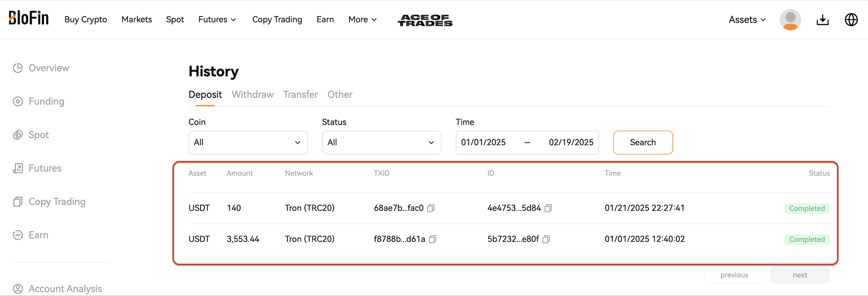Click the Network column header

[299, 173]
